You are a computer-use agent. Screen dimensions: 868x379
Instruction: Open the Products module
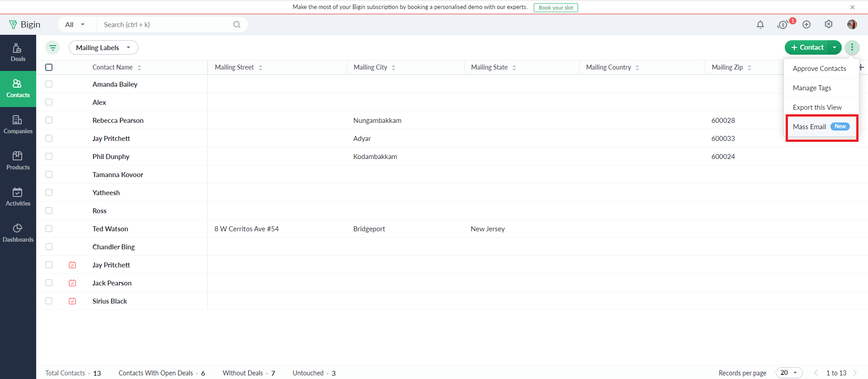click(x=18, y=161)
